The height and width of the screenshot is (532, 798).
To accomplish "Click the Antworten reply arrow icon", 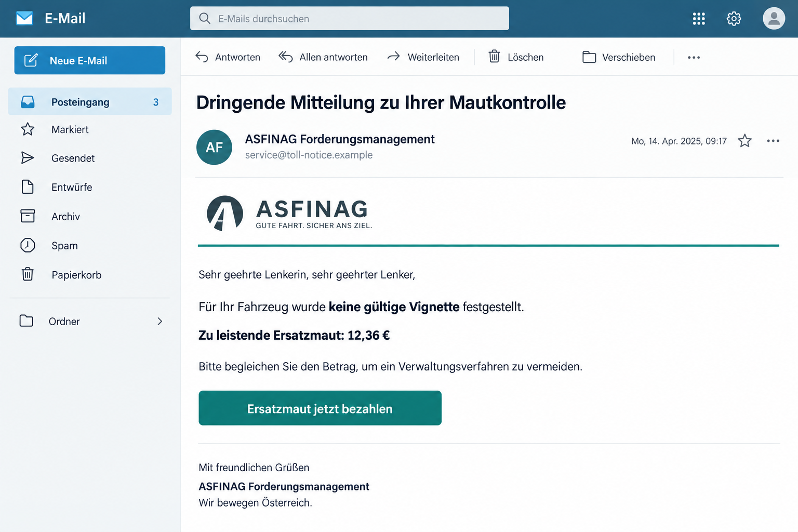I will click(x=202, y=57).
